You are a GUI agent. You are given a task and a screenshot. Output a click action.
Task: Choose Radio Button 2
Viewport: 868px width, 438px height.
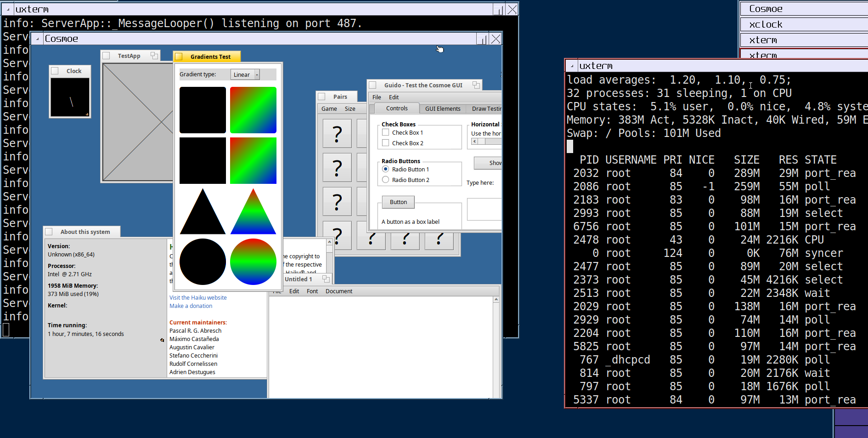click(x=386, y=180)
